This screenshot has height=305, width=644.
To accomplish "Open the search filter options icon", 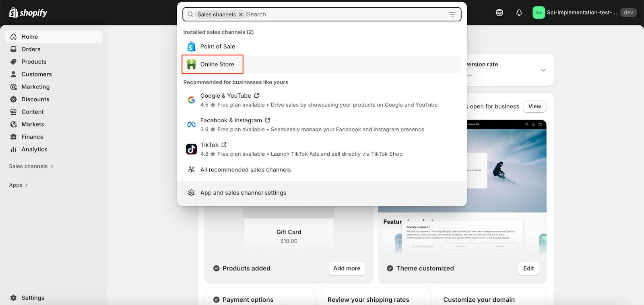I will 452,14.
